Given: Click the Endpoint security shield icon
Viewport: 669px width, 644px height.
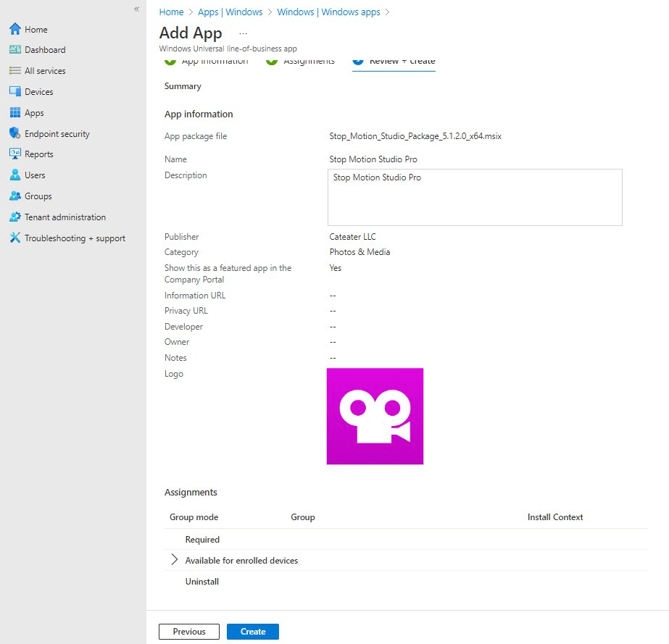Looking at the screenshot, I should [x=14, y=134].
